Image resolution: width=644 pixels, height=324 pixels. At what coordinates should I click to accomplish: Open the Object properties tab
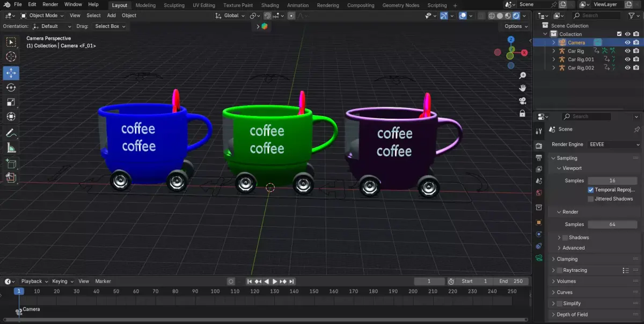point(539,222)
